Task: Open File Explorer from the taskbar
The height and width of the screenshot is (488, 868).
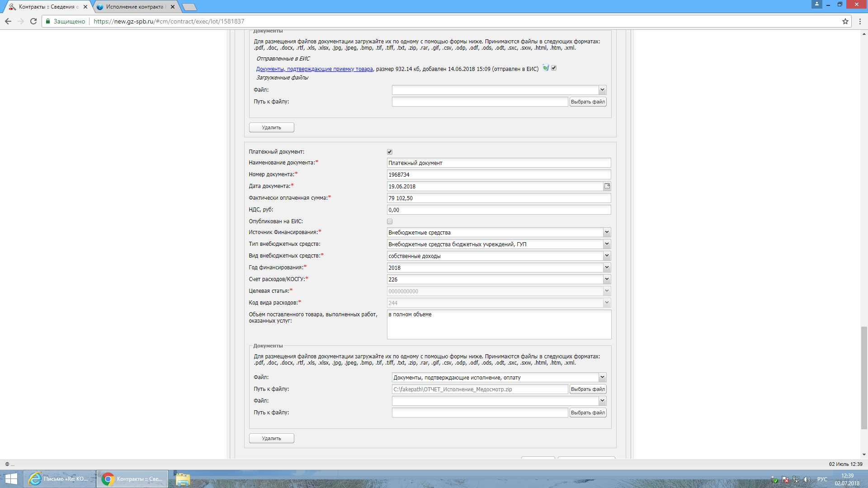Action: pos(183,479)
